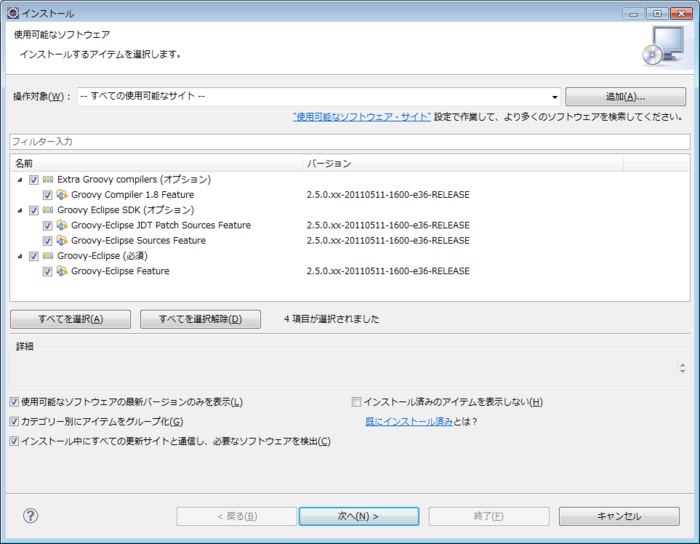Uncheck Groovy-Eclipse Feature checkbox

[x=47, y=271]
